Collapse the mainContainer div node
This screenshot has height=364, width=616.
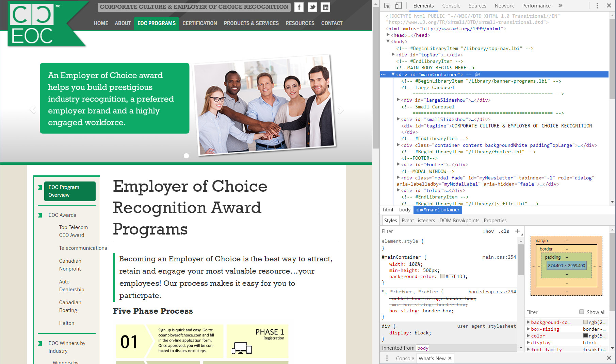coord(393,74)
